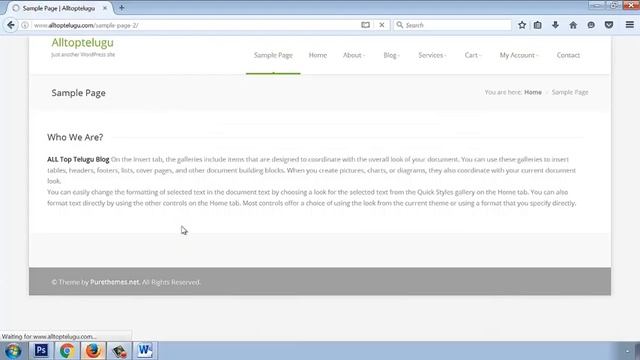This screenshot has width=640, height=360.
Task: Close the Sample Page tab
Action: pyautogui.click(x=104, y=8)
